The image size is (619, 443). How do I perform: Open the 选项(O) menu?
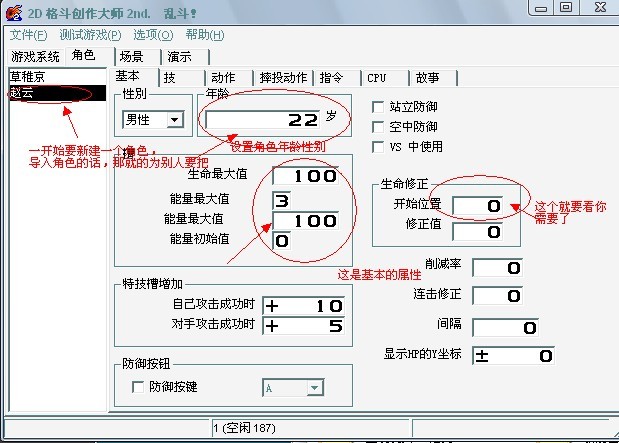(x=153, y=35)
